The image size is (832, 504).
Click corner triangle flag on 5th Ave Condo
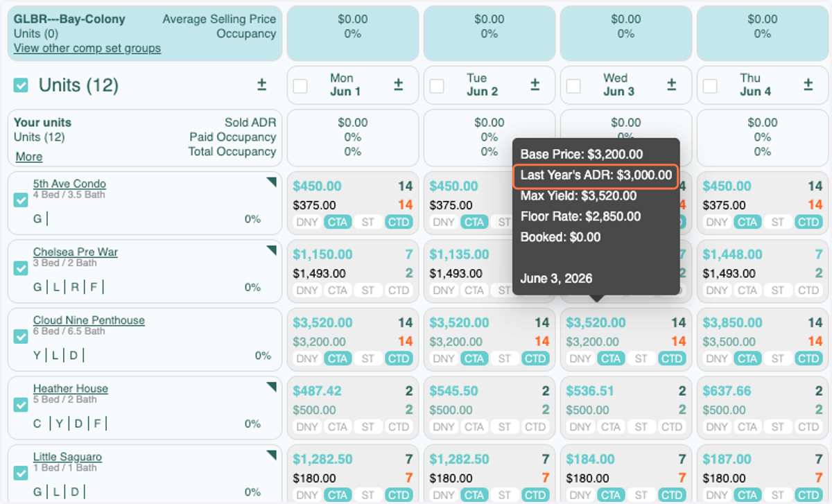pyautogui.click(x=272, y=182)
